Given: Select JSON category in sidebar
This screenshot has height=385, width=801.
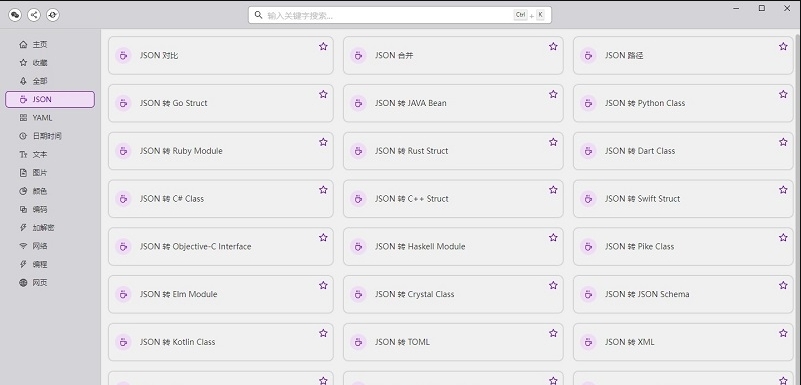Looking at the screenshot, I should 50,100.
